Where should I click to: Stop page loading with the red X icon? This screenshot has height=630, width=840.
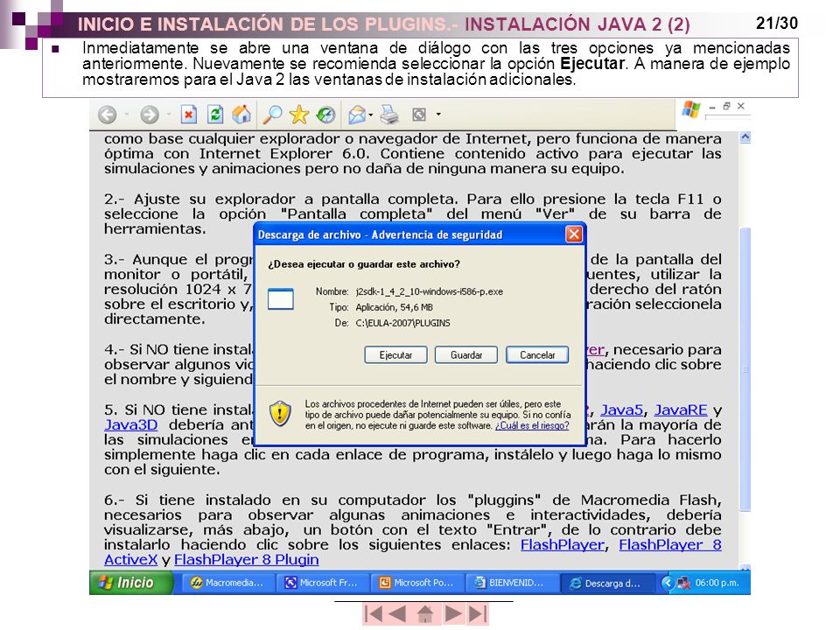pyautogui.click(x=189, y=114)
